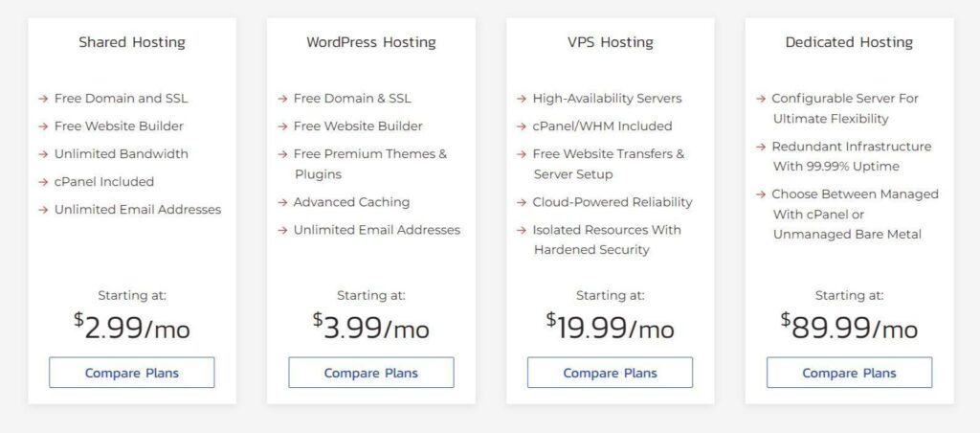
Task: Select the WordPress Hosting heading
Action: (371, 42)
